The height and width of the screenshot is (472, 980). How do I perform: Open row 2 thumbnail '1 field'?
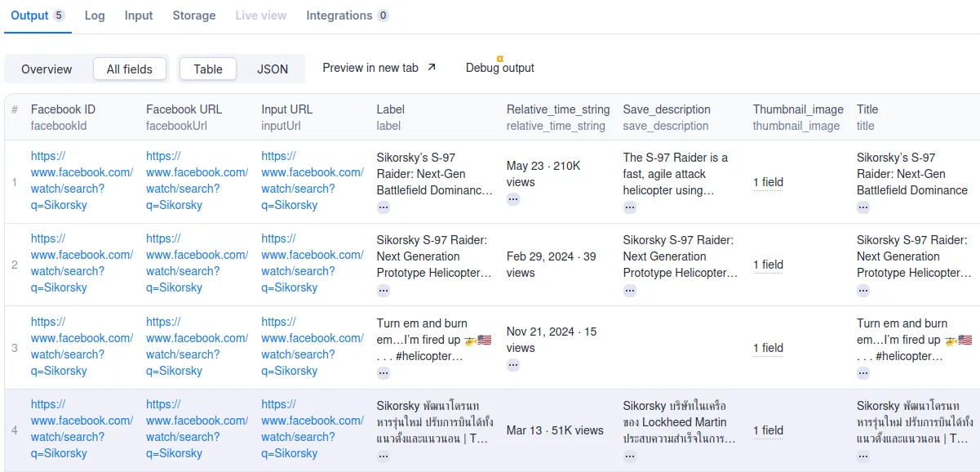(768, 265)
